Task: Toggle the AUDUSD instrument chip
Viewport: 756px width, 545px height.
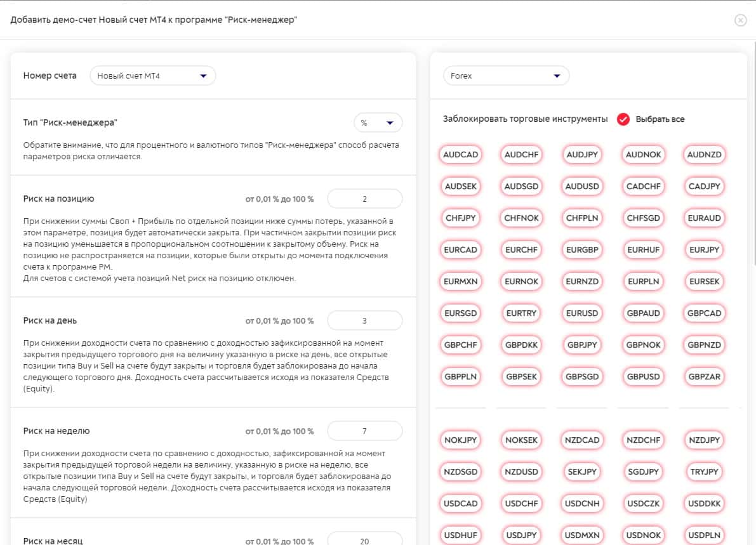Action: 582,187
